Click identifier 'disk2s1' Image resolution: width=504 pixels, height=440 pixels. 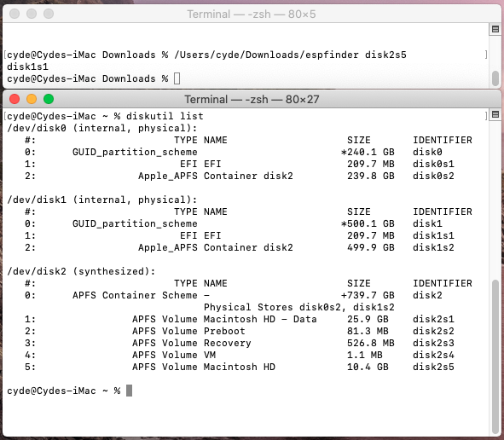[433, 319]
